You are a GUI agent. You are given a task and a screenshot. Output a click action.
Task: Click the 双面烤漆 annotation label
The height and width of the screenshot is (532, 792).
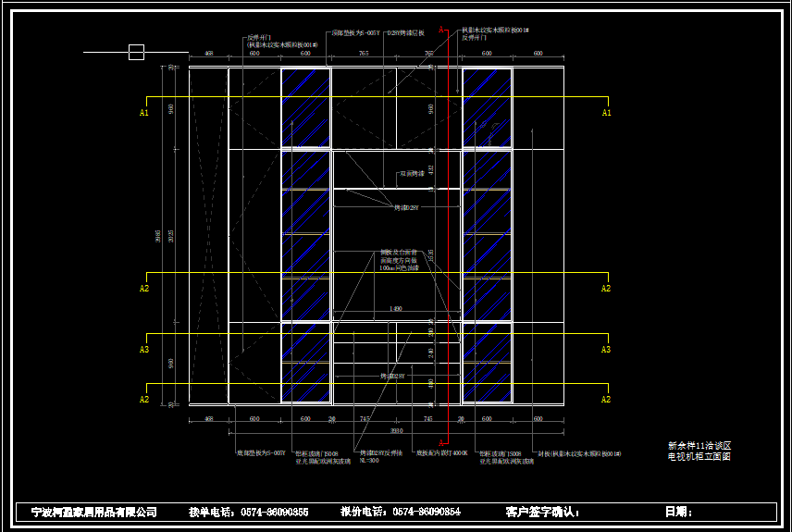[412, 173]
